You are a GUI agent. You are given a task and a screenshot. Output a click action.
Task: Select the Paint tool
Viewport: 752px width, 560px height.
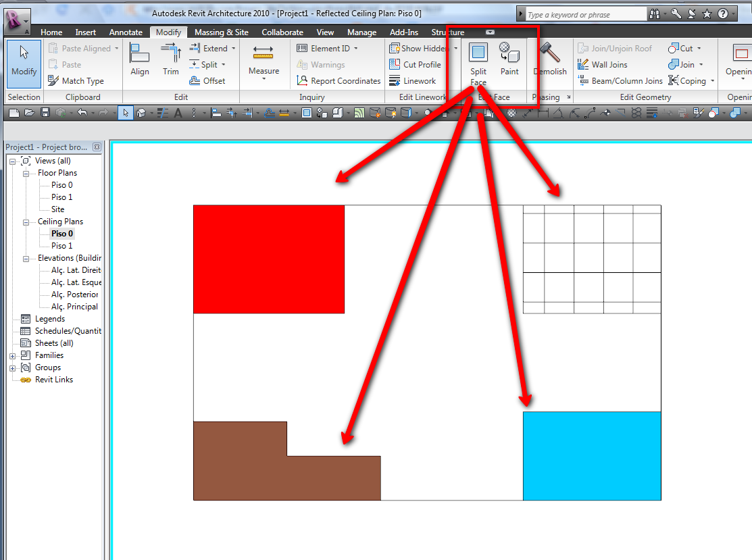point(509,59)
